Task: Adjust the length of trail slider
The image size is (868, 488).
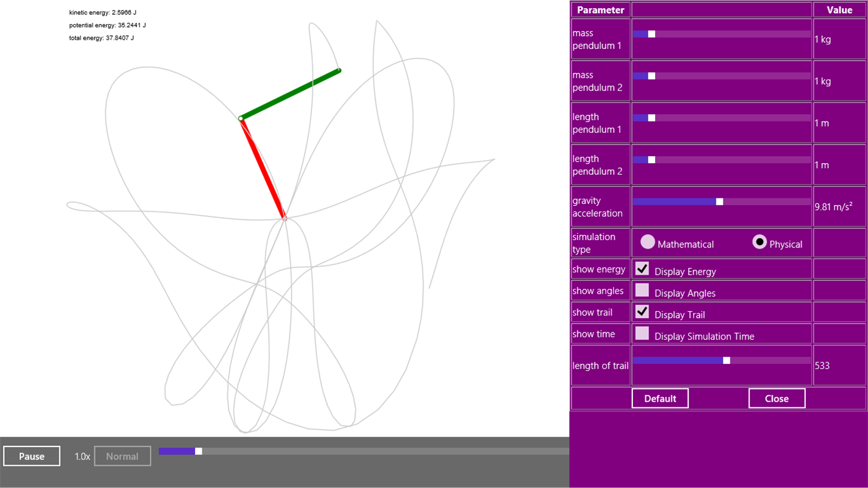Action: click(x=726, y=360)
